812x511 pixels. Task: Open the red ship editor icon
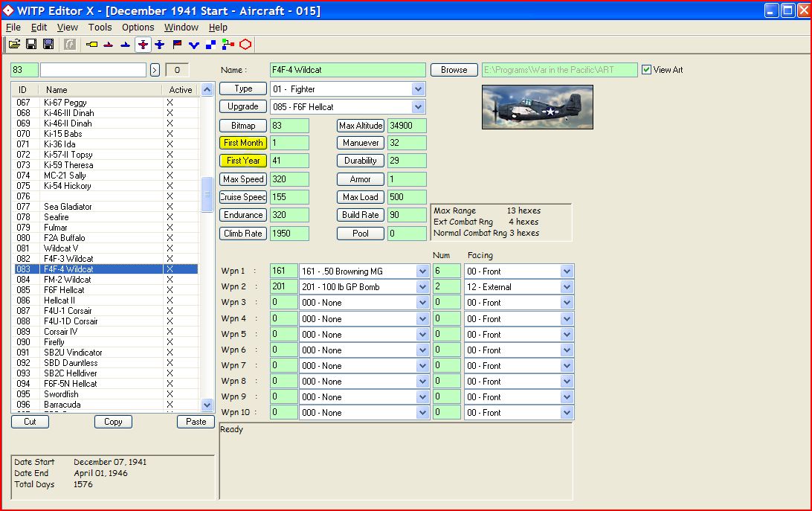(x=109, y=45)
